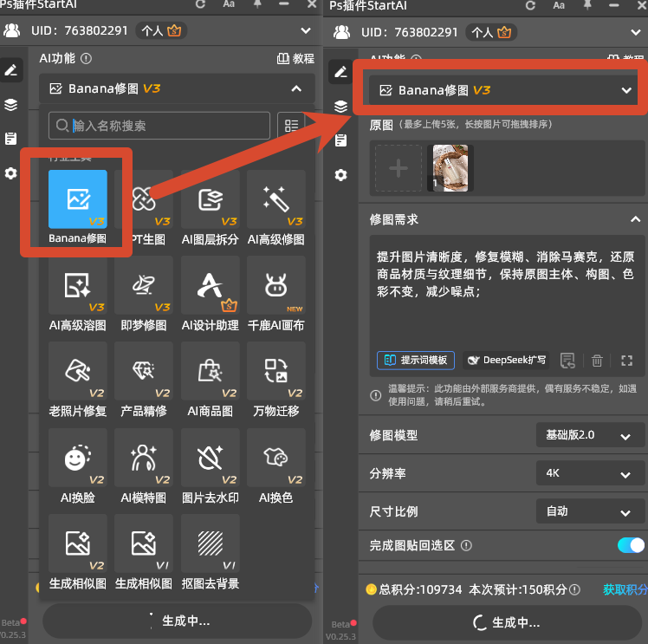Toggle 完成图贴回选区 switch
This screenshot has width=648, height=644.
[x=631, y=545]
